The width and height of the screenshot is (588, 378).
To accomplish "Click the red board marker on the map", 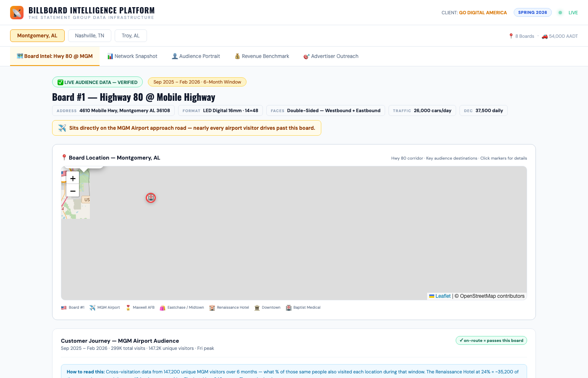I will [151, 198].
